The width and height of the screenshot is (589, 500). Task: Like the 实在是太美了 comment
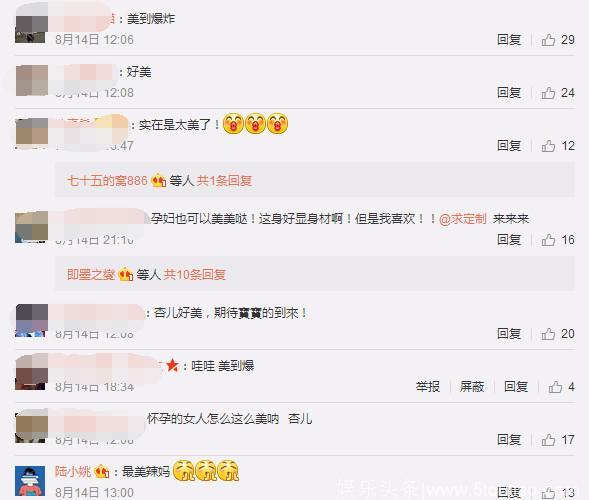[548, 146]
